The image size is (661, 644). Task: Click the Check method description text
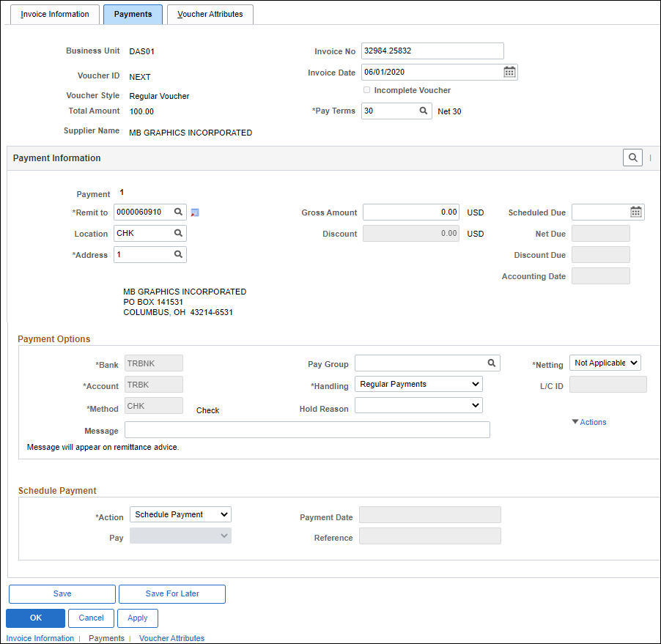[x=207, y=410]
